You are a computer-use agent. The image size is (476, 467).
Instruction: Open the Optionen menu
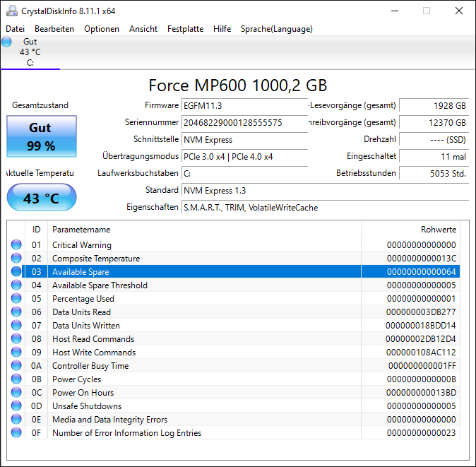[x=102, y=29]
